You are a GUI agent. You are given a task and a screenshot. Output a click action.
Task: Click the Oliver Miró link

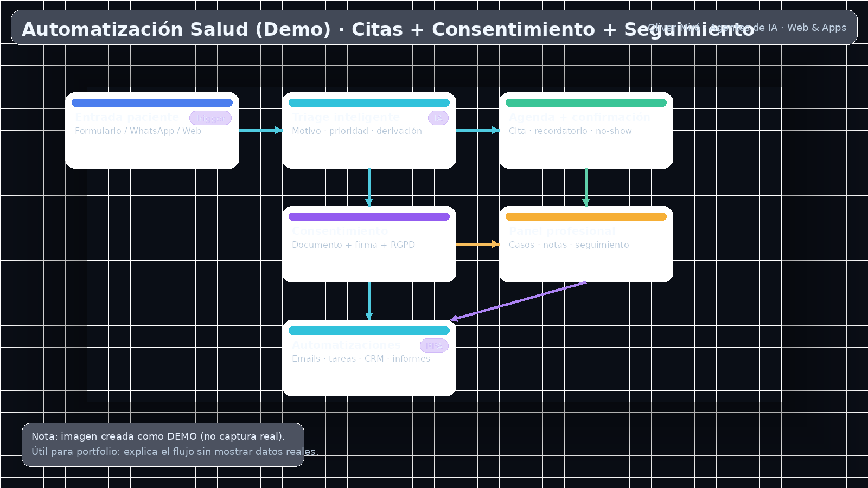[x=673, y=27]
